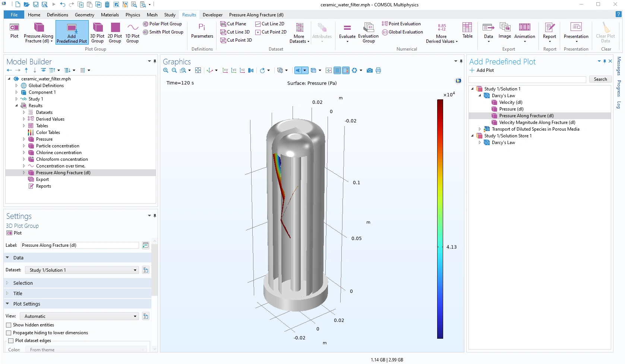Viewport: 625px width, 364px height.
Task: Click the Search button in Add Predefined Plot
Action: pos(600,79)
